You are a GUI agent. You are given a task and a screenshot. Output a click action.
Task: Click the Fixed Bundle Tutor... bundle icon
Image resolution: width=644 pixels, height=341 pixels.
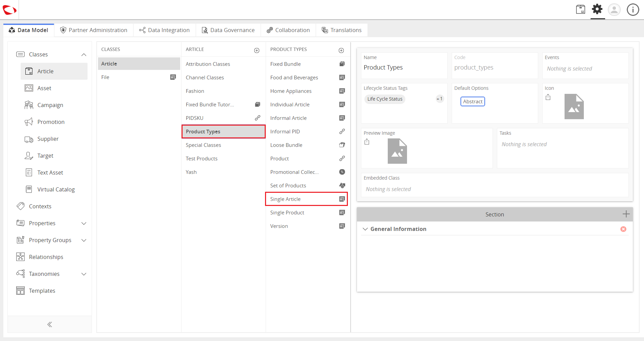(258, 104)
